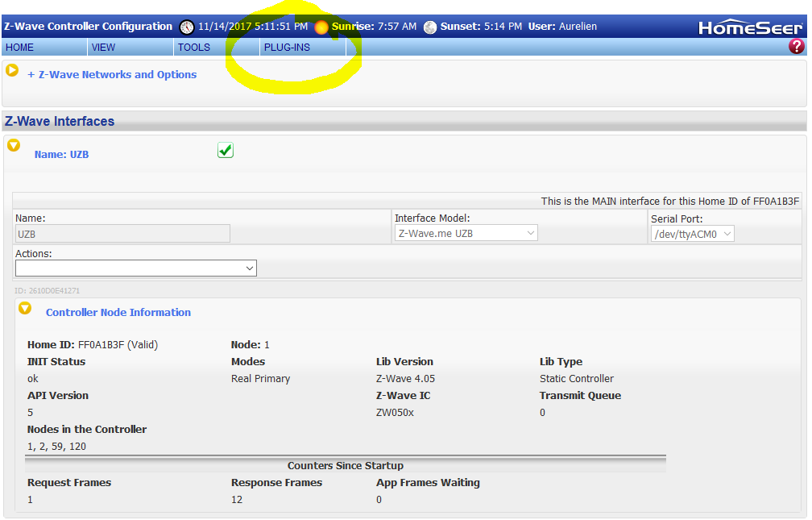Click the Counters Since Startup header
Viewport: 812px width, 520px height.
pos(346,465)
